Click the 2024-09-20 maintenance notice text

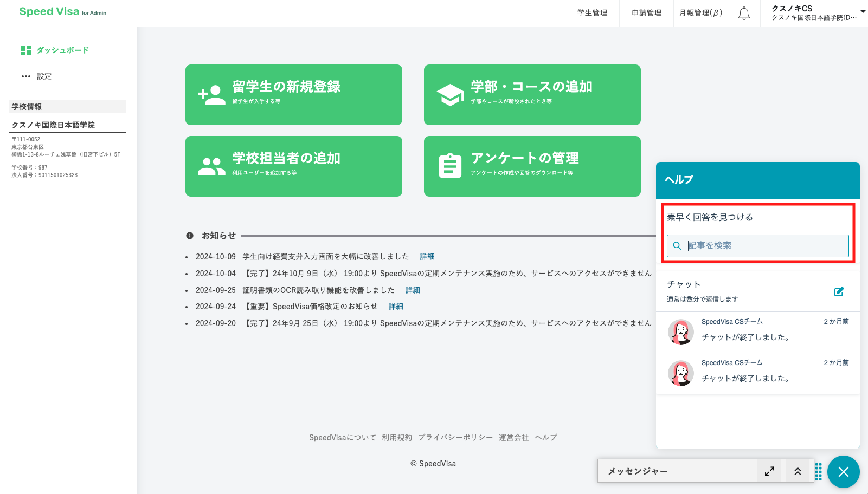click(x=447, y=323)
